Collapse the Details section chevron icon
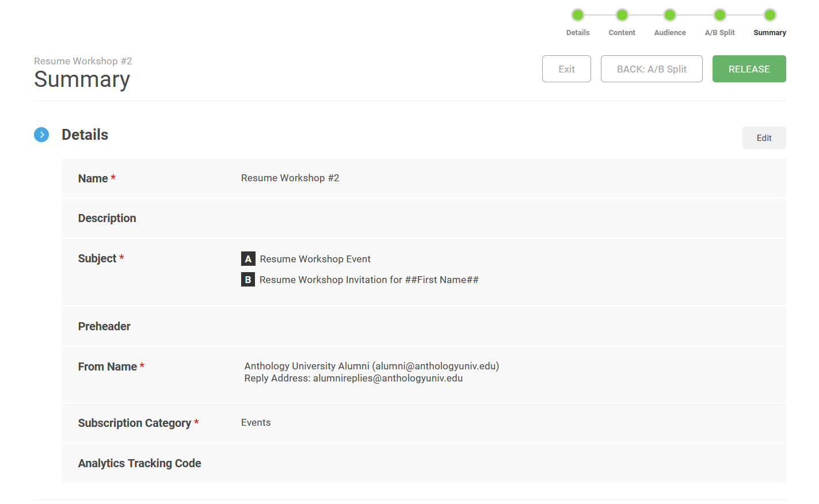The height and width of the screenshot is (504, 819). click(x=41, y=135)
